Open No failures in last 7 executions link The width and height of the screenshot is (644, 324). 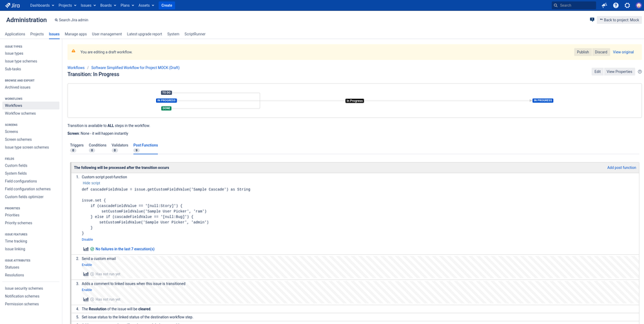pyautogui.click(x=125, y=249)
